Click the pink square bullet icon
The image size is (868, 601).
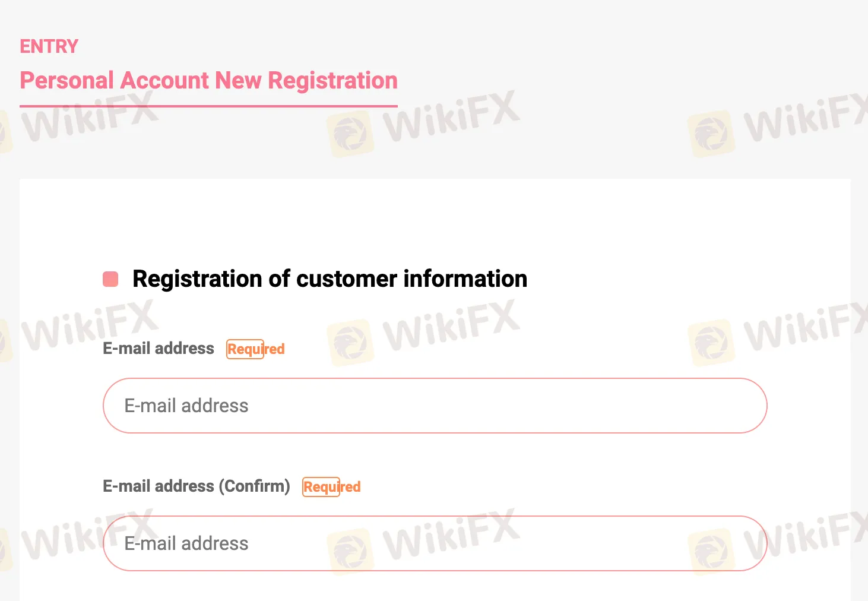(x=110, y=279)
